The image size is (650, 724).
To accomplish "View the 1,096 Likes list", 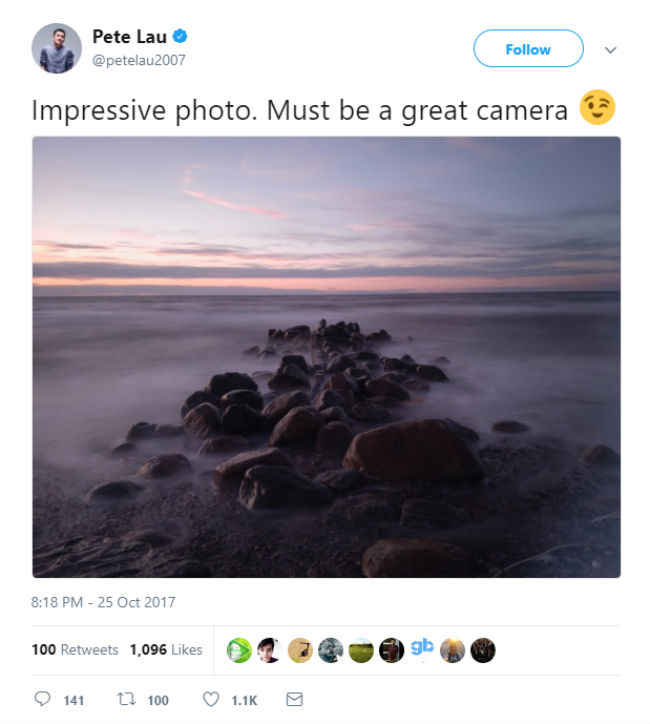I will pos(166,650).
